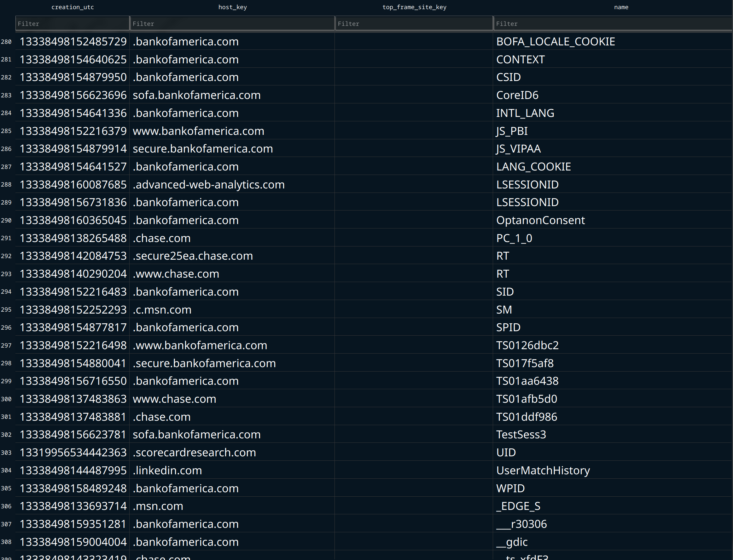This screenshot has width=733, height=560.
Task: Click the UserMatchHistory name cell
Action: pos(543,470)
